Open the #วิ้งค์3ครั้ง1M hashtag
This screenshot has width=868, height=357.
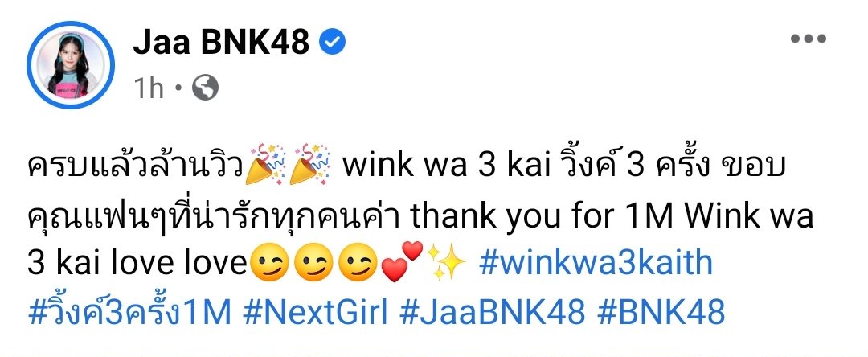coord(129,312)
